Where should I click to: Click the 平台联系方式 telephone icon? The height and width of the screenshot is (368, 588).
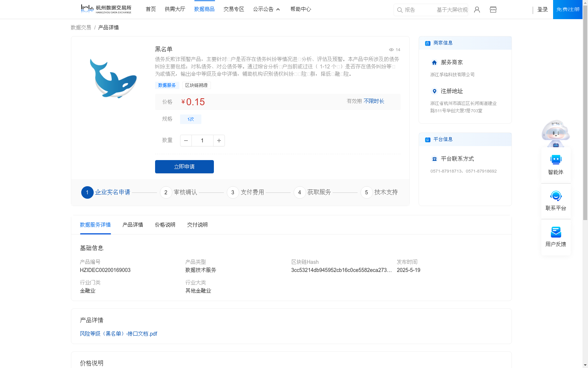[434, 159]
